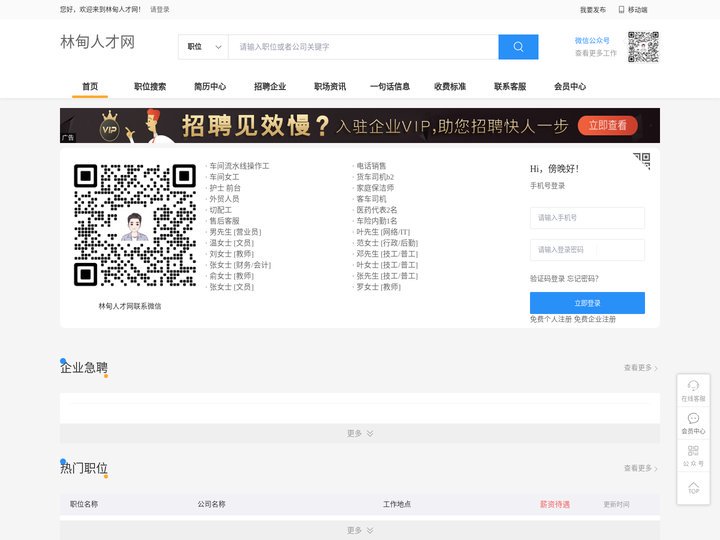
Task: Click 我要发布 in the top bar
Action: tap(593, 10)
